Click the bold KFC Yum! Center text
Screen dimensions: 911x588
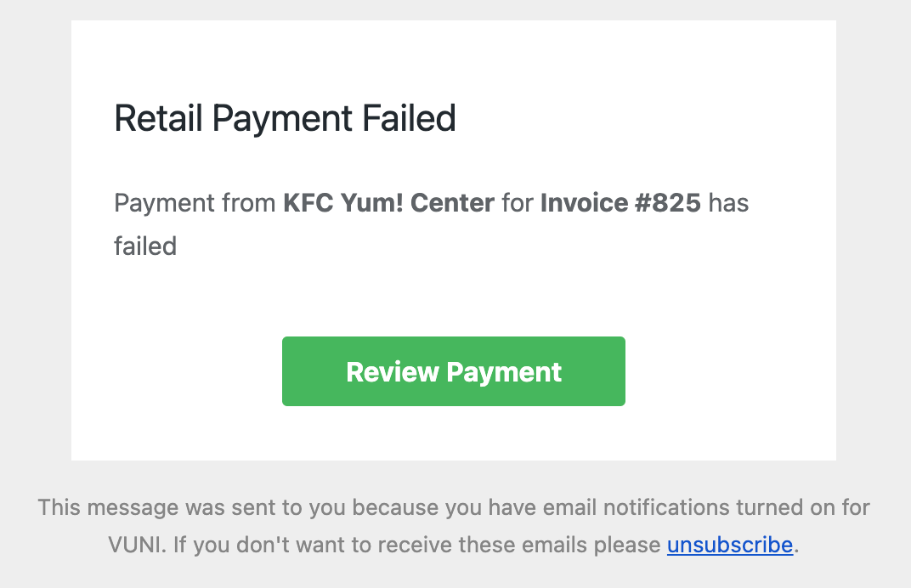coord(388,203)
